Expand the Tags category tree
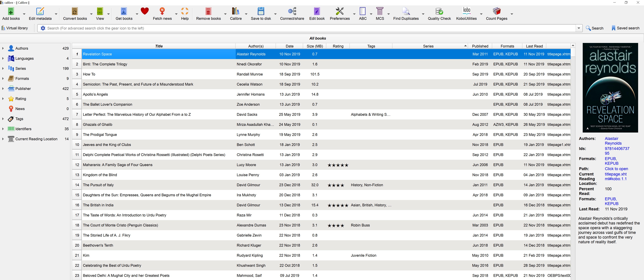 coord(3,119)
